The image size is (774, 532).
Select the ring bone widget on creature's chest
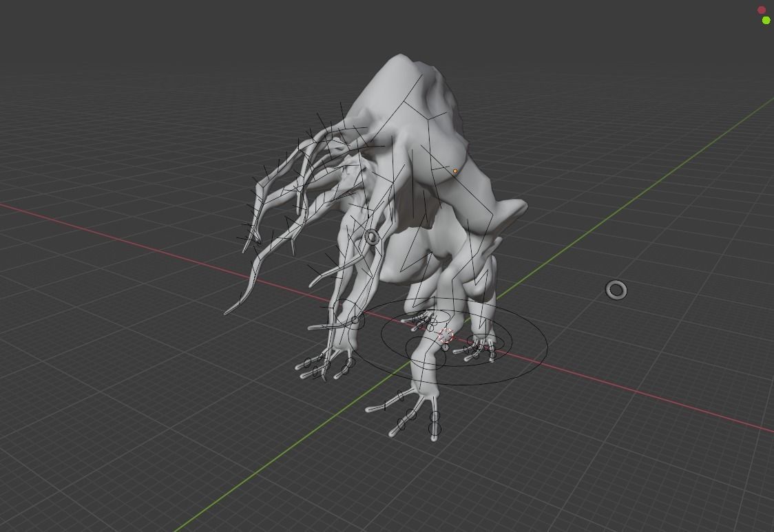point(372,237)
